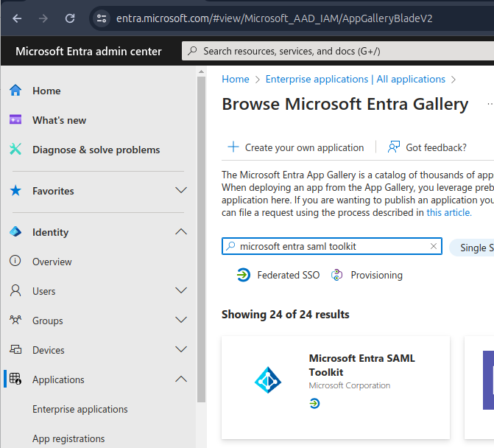Open site information icon in address bar
This screenshot has width=494, height=448.
click(x=102, y=18)
